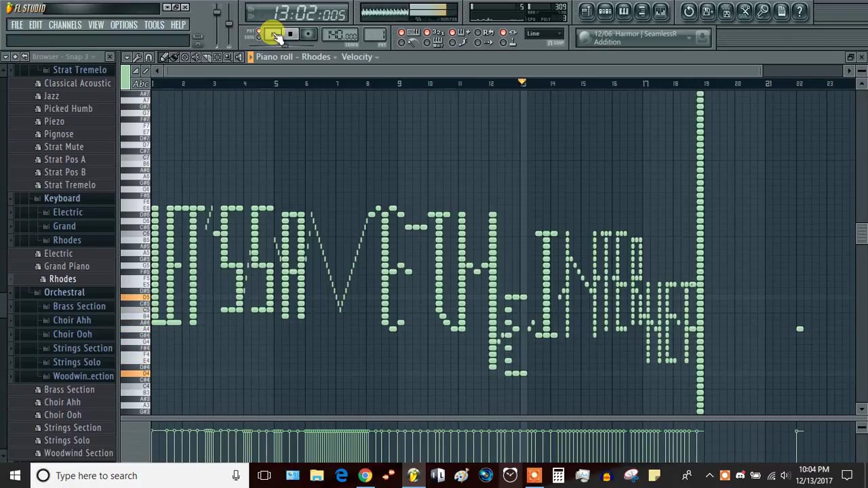Click the download icon in hint panel

[703, 37]
